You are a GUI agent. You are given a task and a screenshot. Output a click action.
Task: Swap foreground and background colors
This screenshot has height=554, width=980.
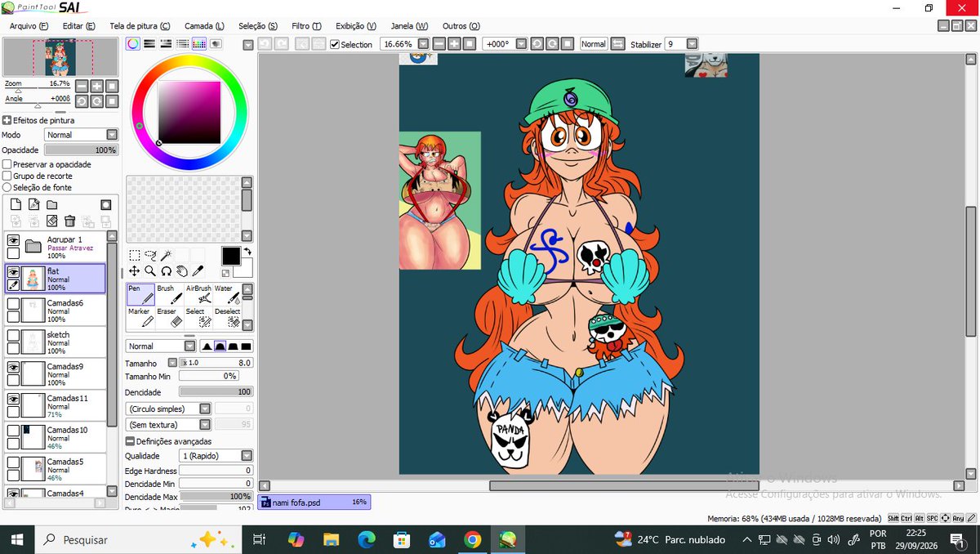tap(247, 251)
